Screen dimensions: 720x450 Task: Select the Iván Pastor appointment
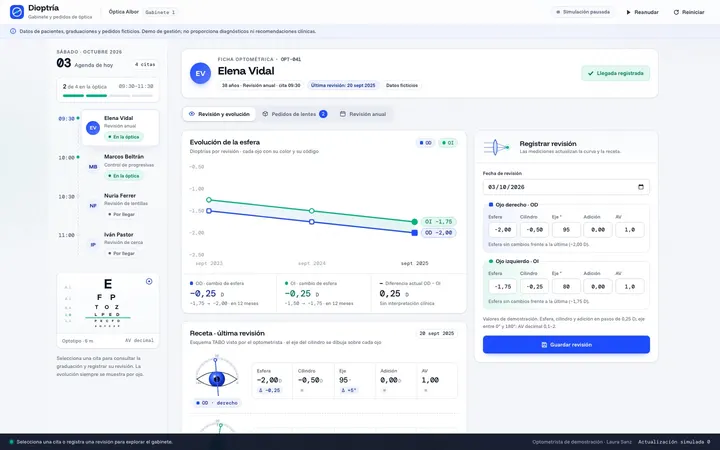click(120, 244)
